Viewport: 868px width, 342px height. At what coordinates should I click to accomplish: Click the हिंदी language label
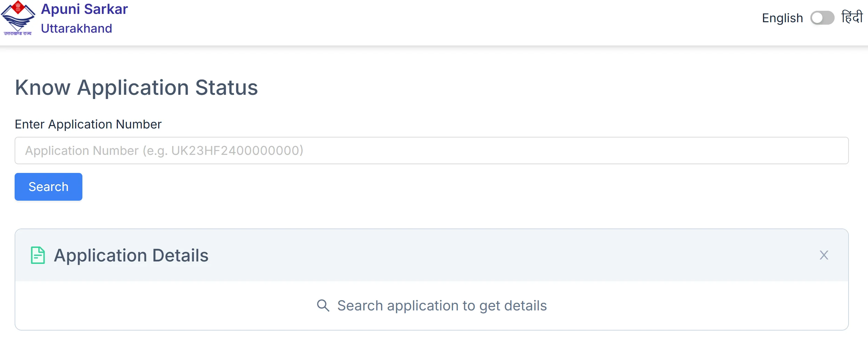pyautogui.click(x=852, y=17)
